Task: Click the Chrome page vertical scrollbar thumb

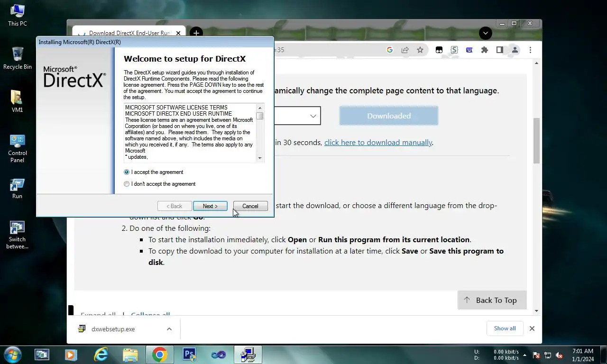Action: (x=537, y=140)
